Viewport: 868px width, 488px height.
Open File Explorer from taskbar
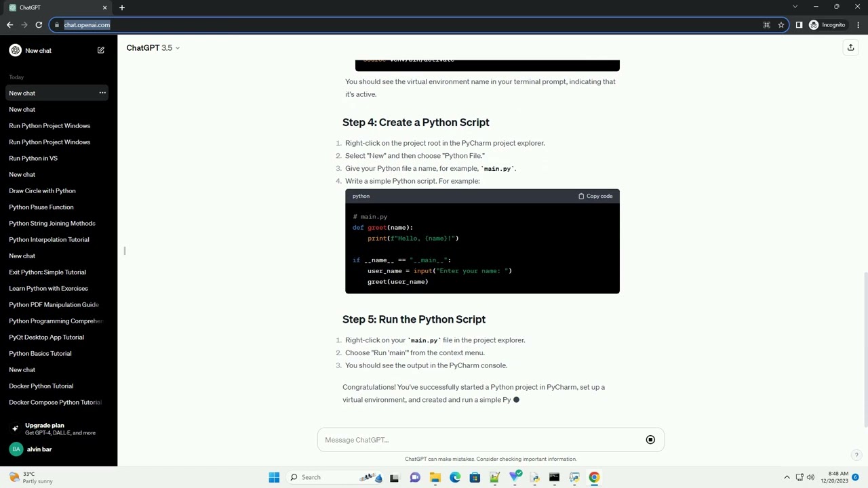[435, 477]
